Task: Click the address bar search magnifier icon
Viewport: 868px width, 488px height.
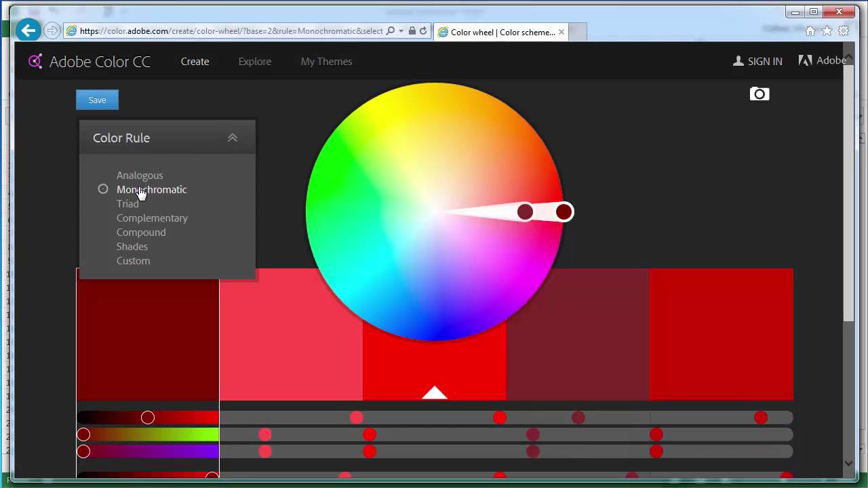Action: coord(390,31)
